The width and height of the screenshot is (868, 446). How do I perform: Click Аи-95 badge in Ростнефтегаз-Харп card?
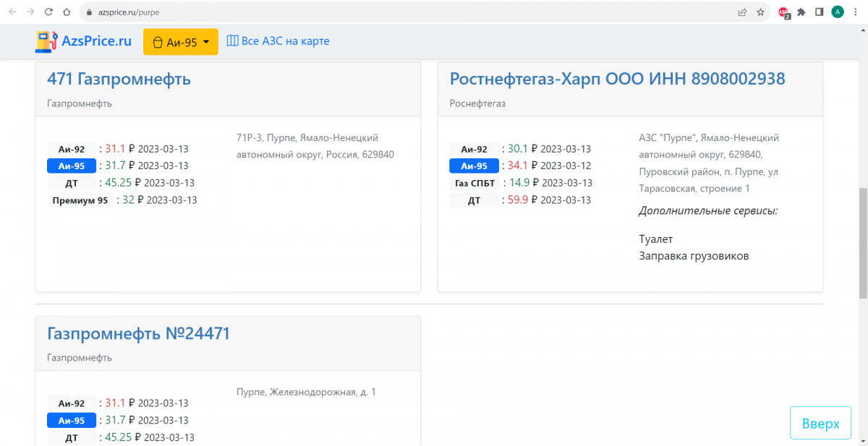coord(475,166)
